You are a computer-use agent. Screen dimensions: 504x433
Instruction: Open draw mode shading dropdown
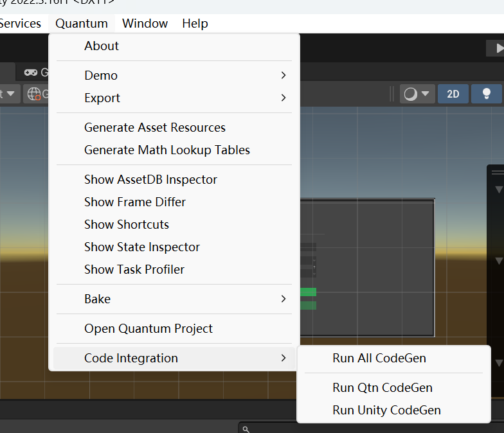point(417,94)
